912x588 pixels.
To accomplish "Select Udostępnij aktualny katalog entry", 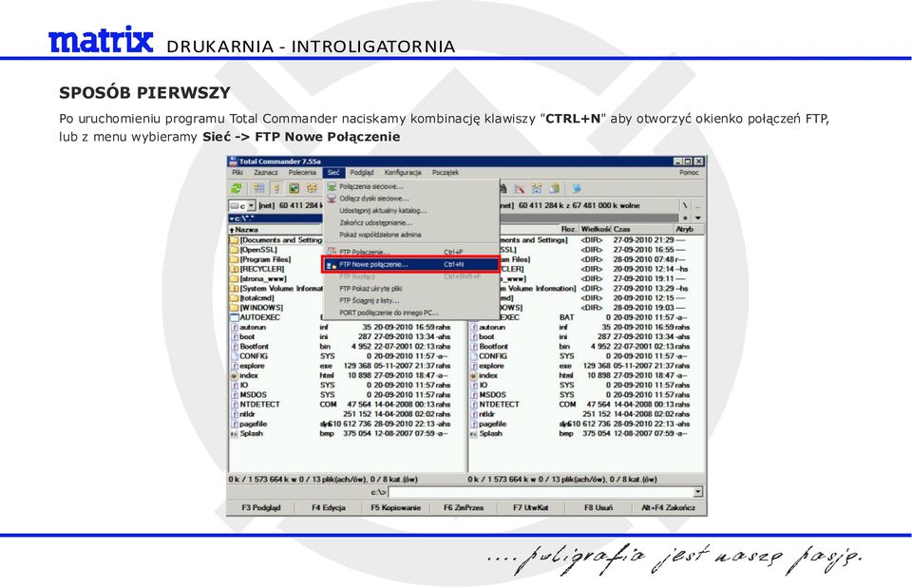I will pos(410,211).
